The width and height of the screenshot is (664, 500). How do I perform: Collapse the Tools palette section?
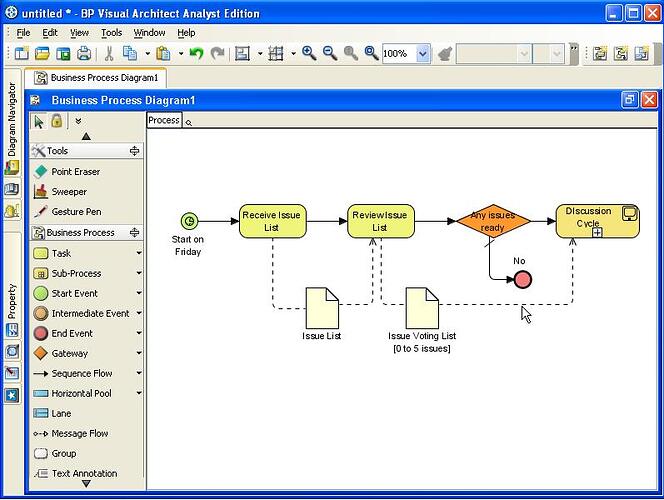134,151
